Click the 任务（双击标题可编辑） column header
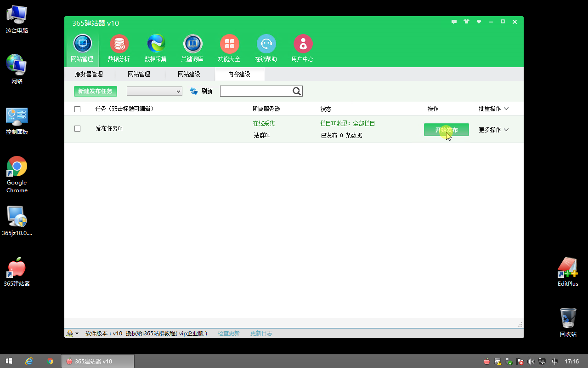This screenshot has height=368, width=588. click(124, 109)
